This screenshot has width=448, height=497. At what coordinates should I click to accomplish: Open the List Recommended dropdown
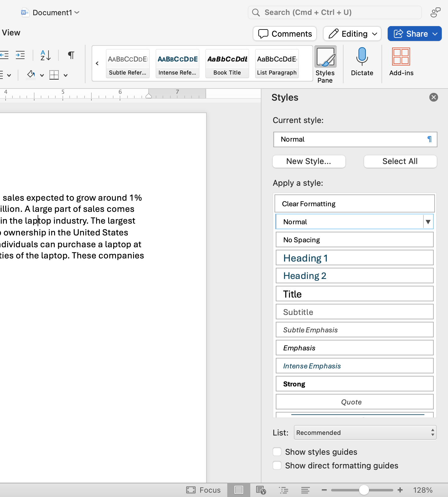point(365,433)
